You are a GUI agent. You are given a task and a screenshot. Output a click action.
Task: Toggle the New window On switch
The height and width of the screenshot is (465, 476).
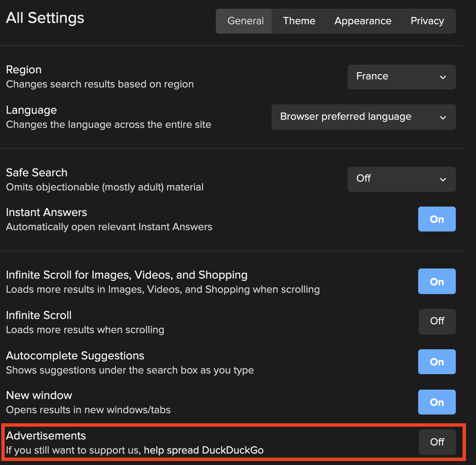tap(437, 402)
